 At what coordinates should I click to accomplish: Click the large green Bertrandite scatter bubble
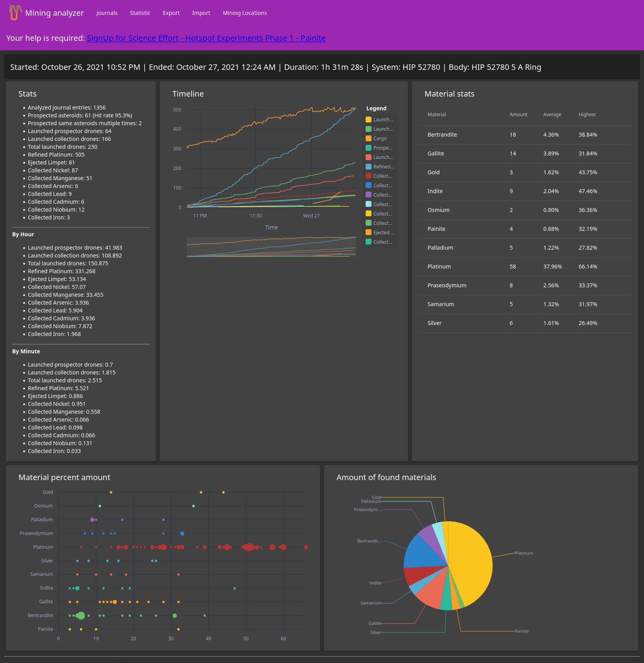pos(81,616)
